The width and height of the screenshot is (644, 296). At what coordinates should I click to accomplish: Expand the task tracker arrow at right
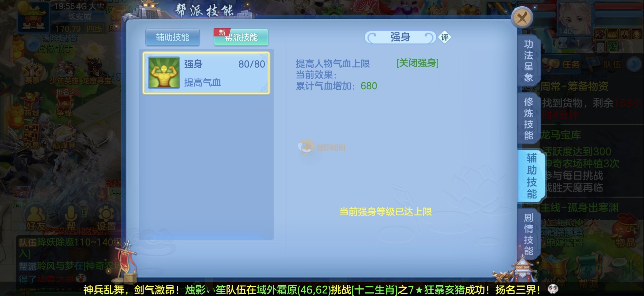point(634,64)
